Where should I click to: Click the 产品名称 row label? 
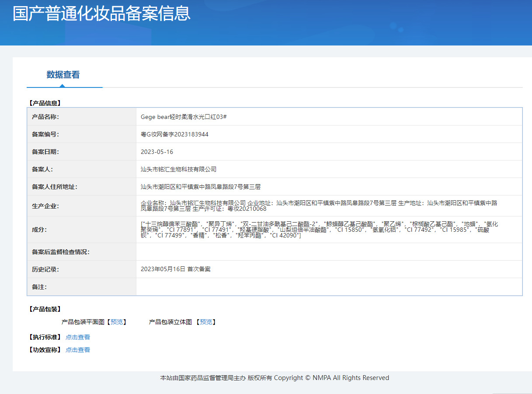click(45, 117)
